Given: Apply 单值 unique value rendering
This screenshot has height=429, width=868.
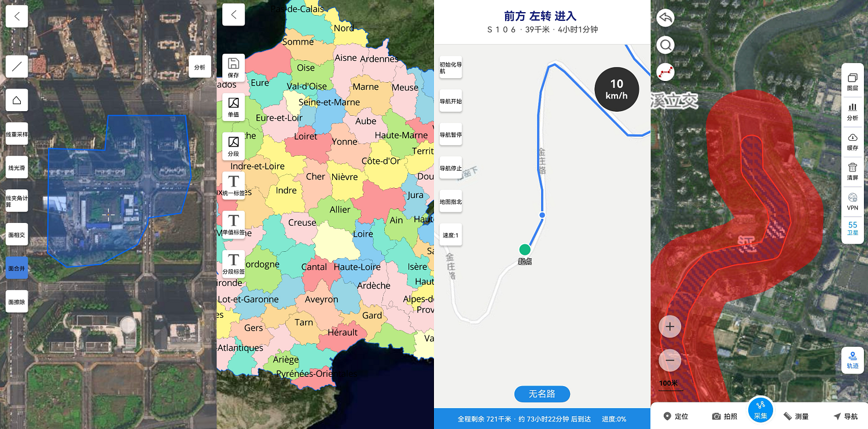Looking at the screenshot, I should [x=234, y=108].
